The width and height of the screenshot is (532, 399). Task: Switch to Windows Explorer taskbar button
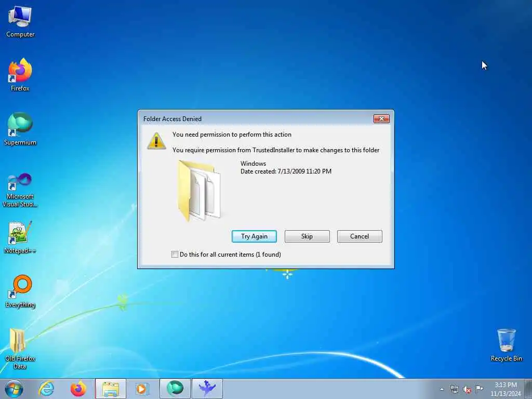click(x=111, y=389)
